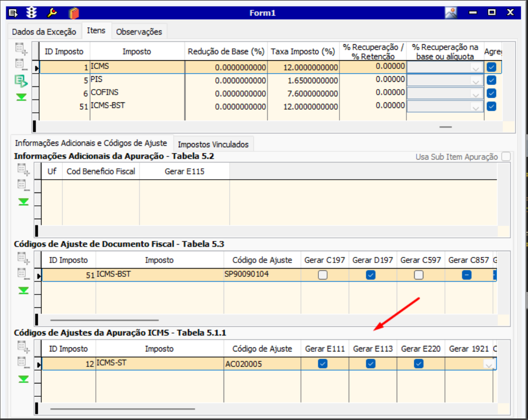This screenshot has width=528, height=420.
Task: Switch to Dados da Exceção tab
Action: point(44,31)
